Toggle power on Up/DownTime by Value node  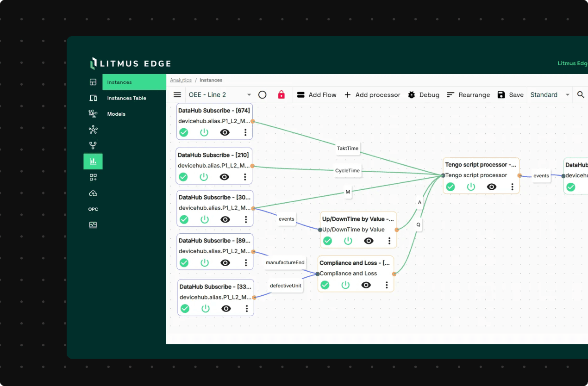[348, 241]
